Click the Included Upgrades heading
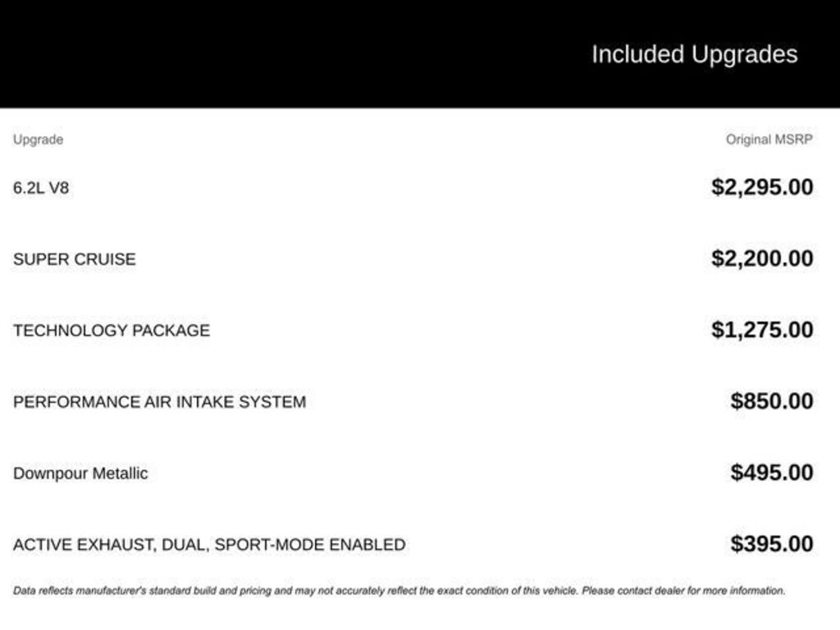840x630 pixels. [x=694, y=54]
